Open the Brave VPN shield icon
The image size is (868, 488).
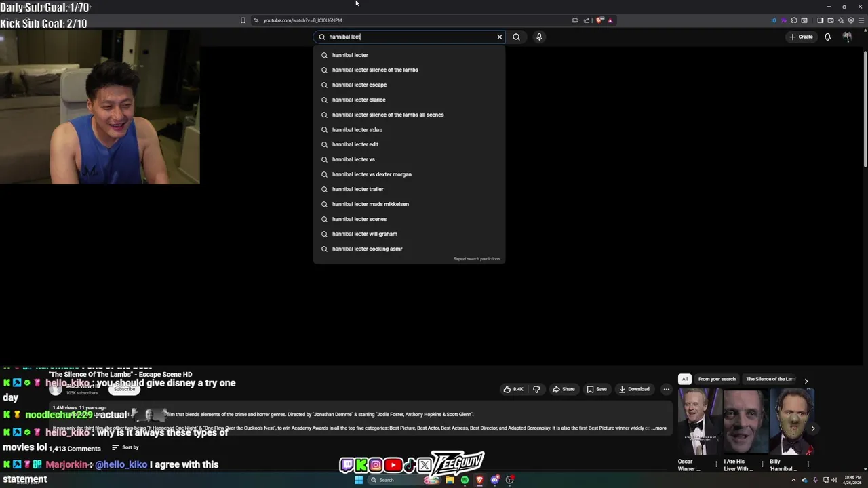coord(851,20)
